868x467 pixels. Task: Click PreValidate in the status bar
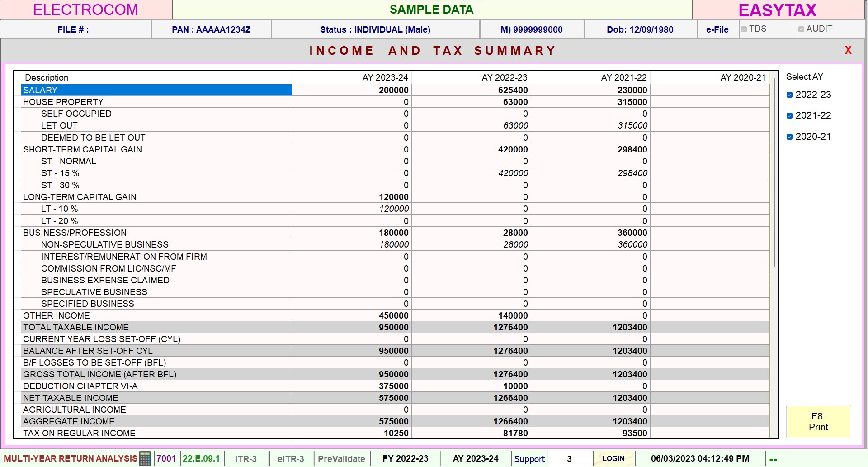341,459
